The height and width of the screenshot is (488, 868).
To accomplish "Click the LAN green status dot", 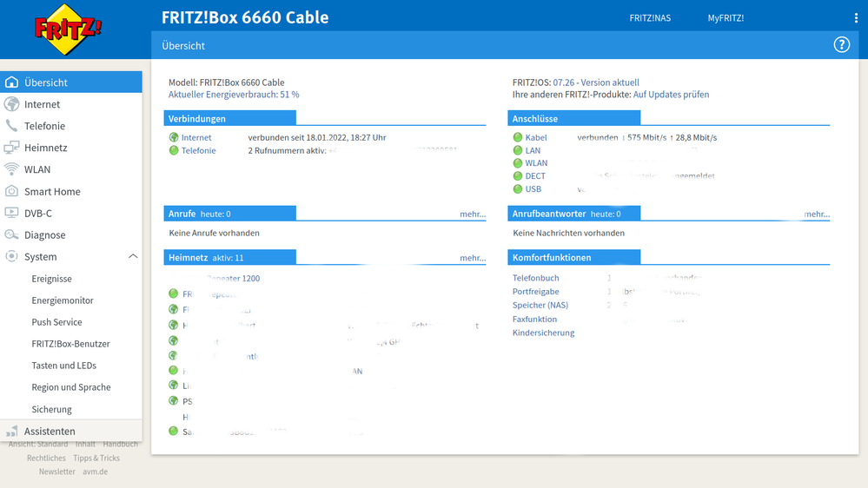I will 518,150.
